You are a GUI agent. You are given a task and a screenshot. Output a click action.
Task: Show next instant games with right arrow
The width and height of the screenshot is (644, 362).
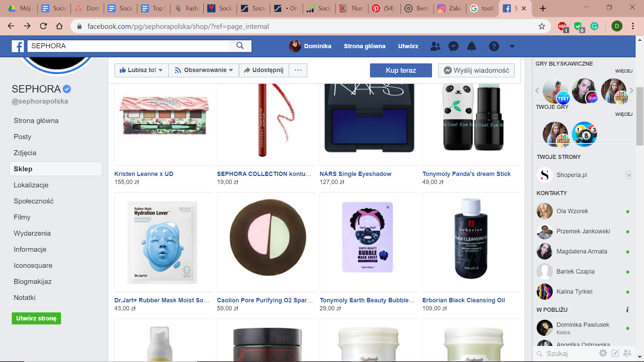tap(632, 90)
